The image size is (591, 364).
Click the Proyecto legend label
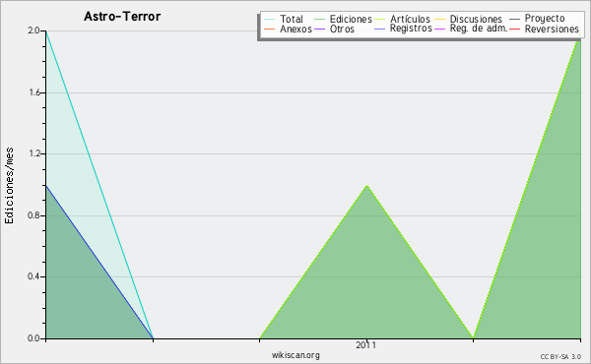[x=545, y=19]
